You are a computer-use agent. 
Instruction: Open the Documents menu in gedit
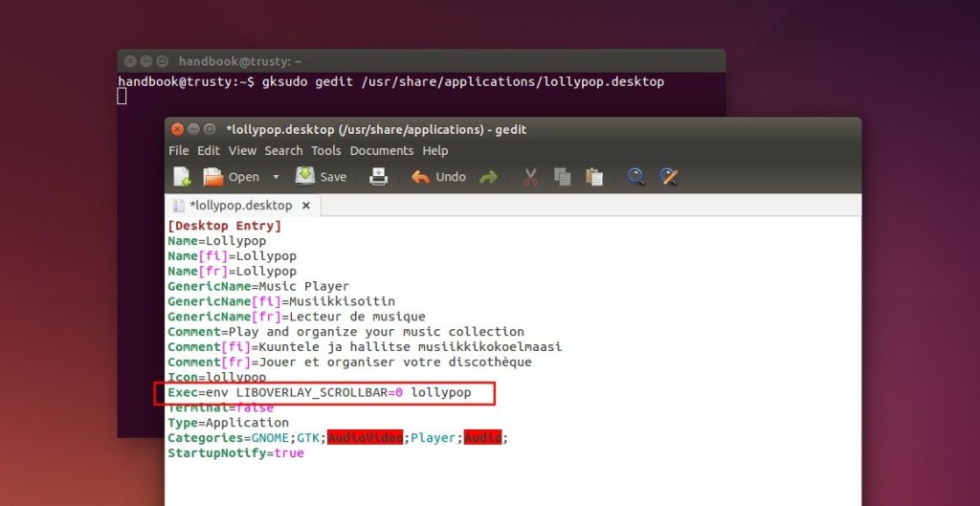tap(382, 150)
